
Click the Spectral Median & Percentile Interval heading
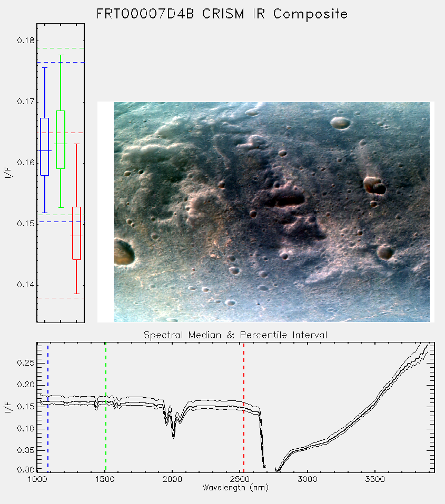click(235, 335)
